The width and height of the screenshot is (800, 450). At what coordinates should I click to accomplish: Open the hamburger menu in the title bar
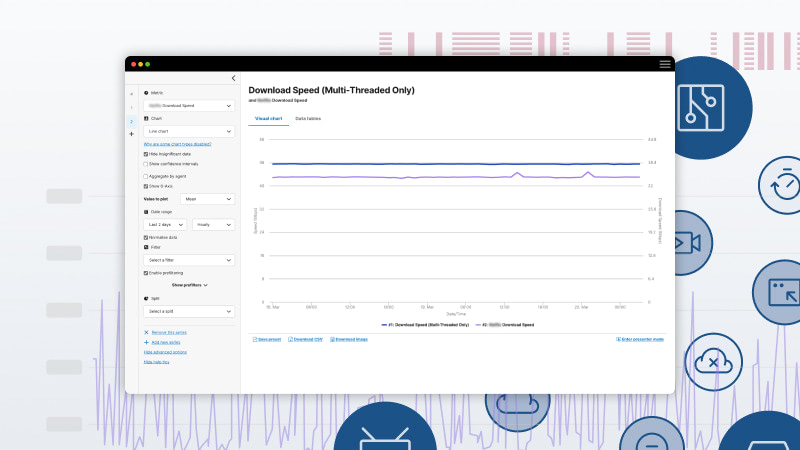[665, 64]
